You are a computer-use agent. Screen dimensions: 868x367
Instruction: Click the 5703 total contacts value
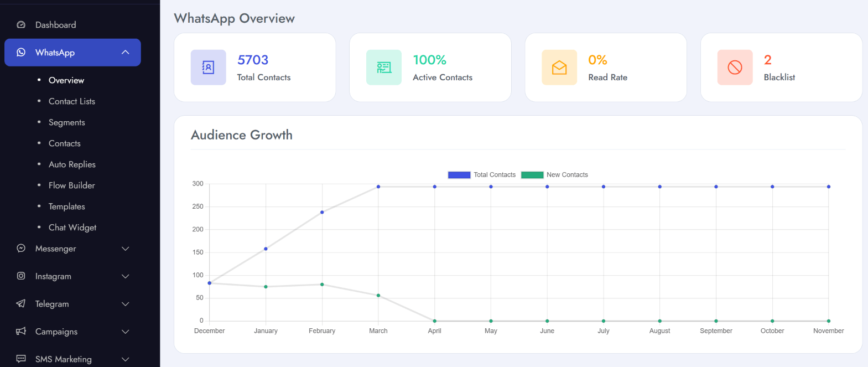[x=253, y=60]
